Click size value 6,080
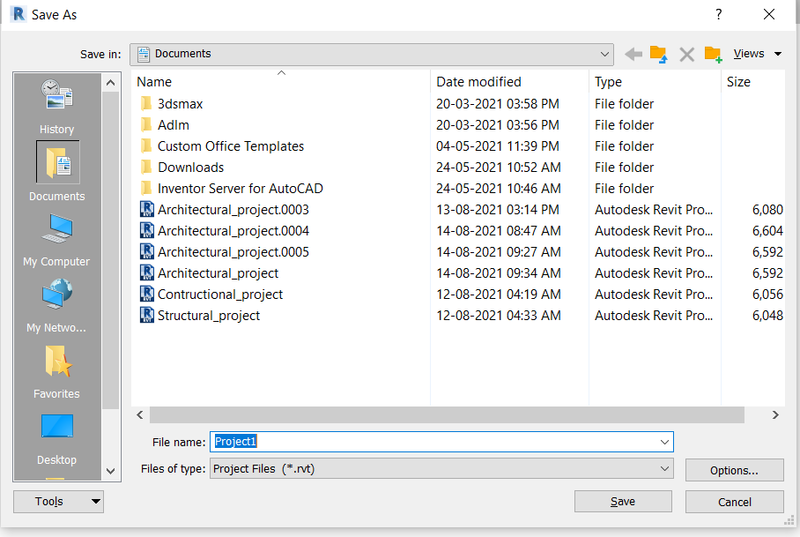The height and width of the screenshot is (537, 800). tap(767, 210)
